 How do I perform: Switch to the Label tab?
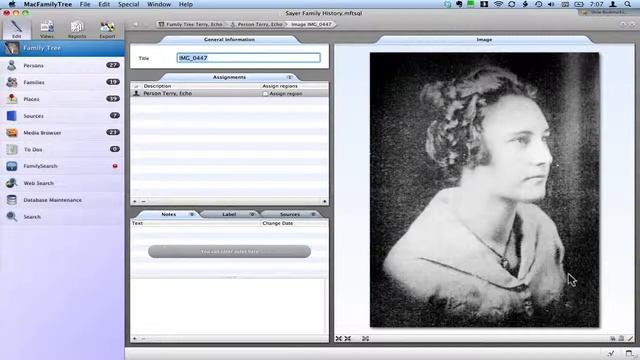(229, 214)
